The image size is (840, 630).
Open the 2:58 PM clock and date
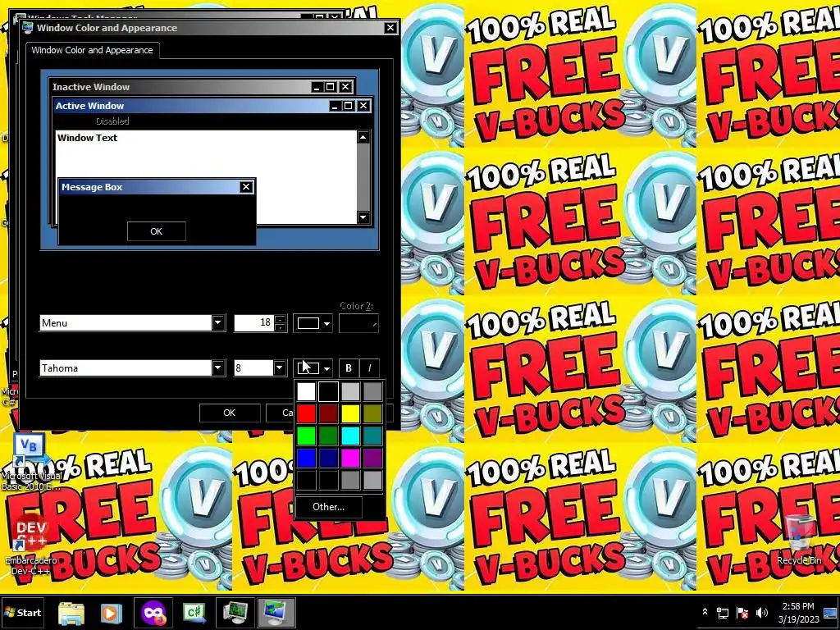[798, 612]
